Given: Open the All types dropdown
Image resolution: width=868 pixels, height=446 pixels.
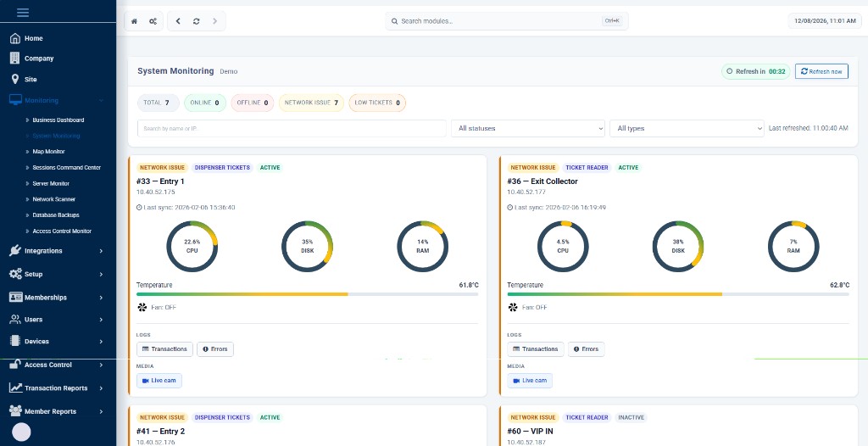Looking at the screenshot, I should tap(687, 128).
